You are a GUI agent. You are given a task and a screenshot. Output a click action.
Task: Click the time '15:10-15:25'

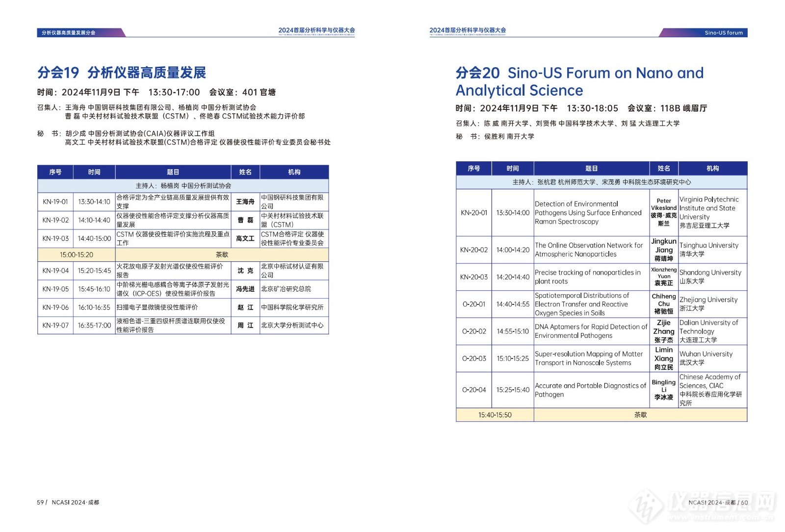[513, 358]
